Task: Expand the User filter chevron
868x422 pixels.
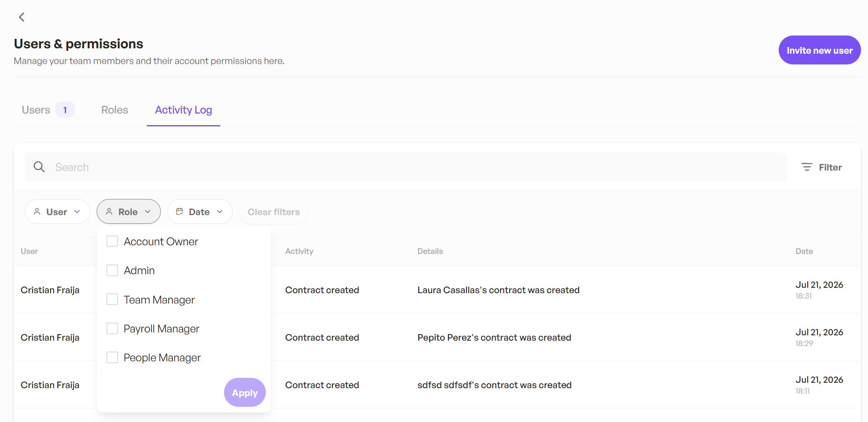Action: 77,211
